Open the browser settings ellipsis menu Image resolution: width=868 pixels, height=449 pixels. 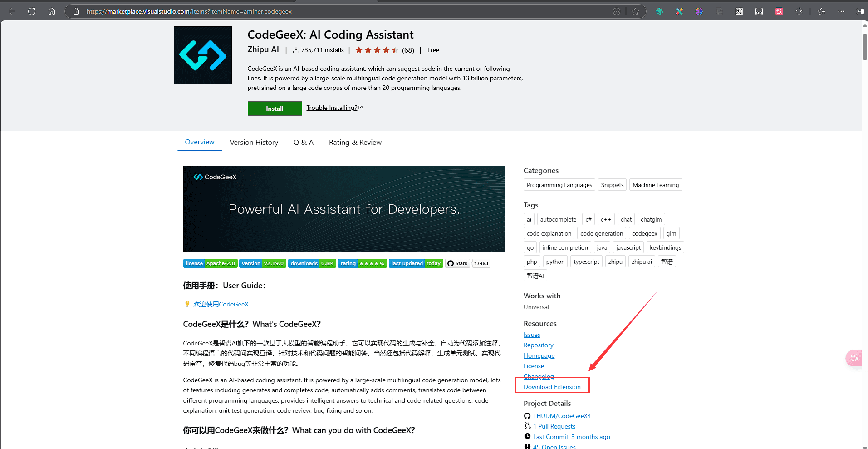coord(841,11)
